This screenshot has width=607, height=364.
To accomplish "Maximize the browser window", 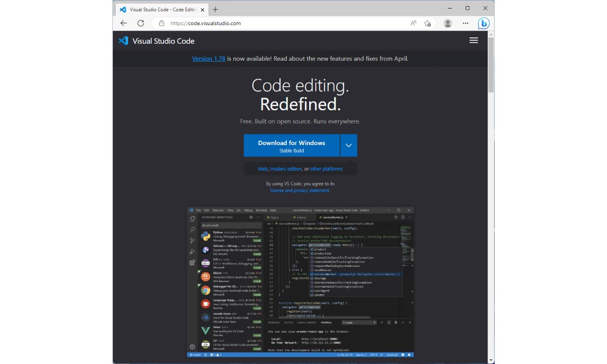I will coord(467,8).
